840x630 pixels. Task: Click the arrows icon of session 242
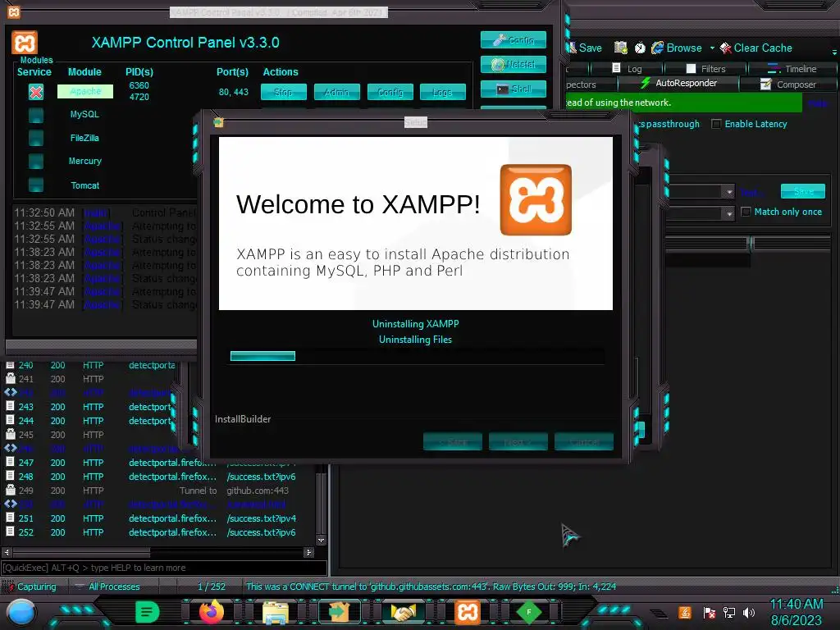10,392
